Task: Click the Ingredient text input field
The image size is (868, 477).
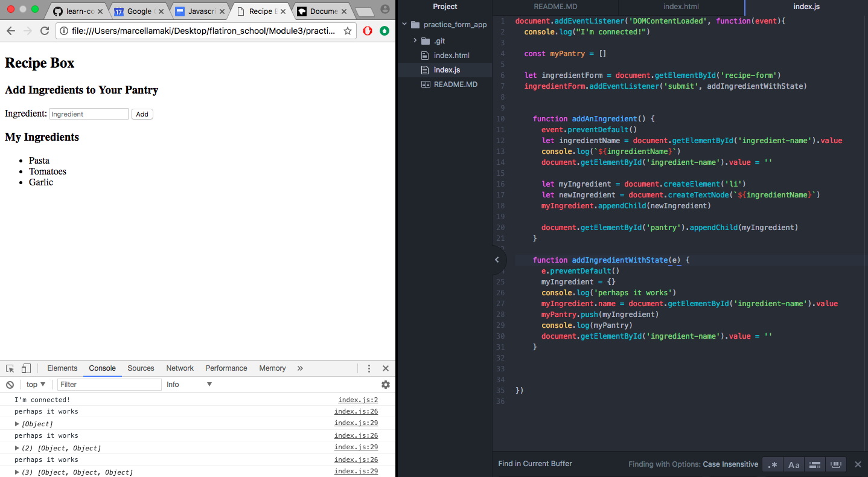Action: [x=89, y=114]
